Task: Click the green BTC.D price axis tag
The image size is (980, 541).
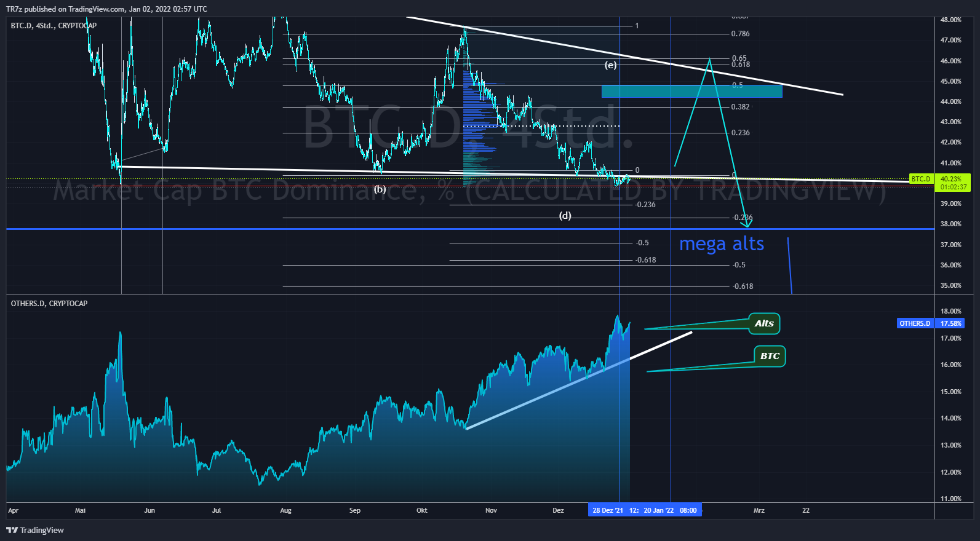Action: pos(921,179)
